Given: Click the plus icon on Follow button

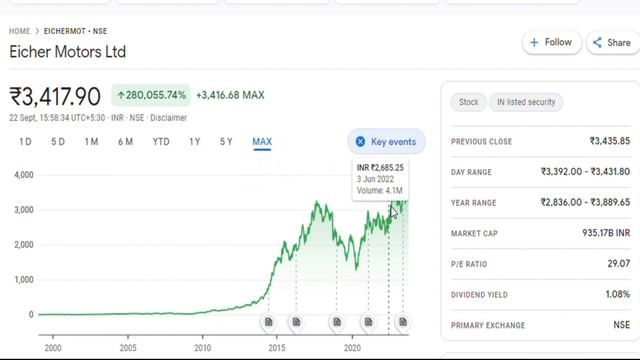Looking at the screenshot, I should coord(534,42).
